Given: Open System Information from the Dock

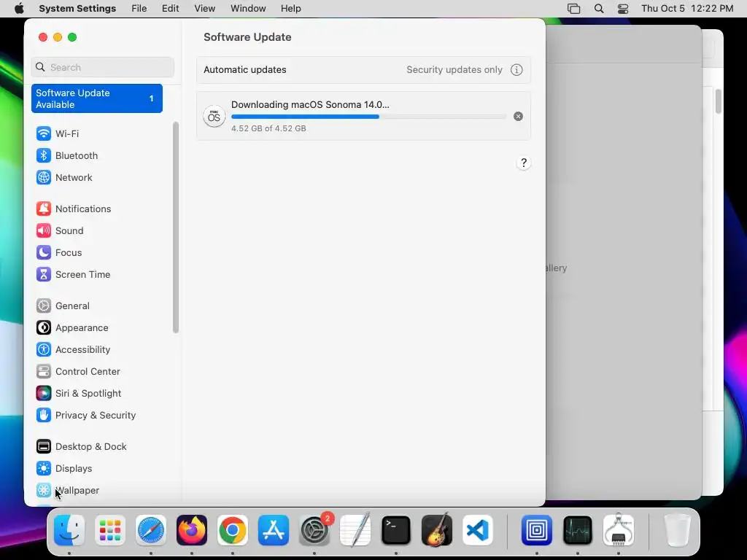Looking at the screenshot, I should [x=619, y=530].
